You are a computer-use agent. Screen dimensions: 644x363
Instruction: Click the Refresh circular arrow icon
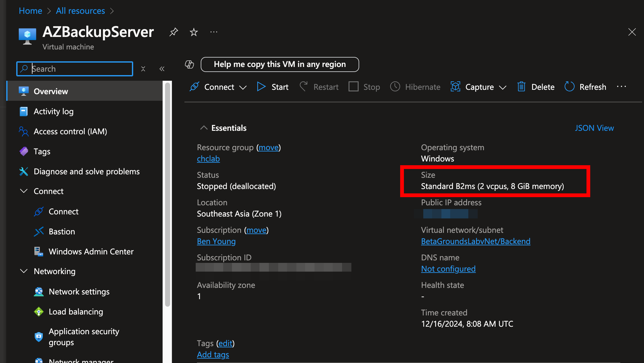pos(569,87)
